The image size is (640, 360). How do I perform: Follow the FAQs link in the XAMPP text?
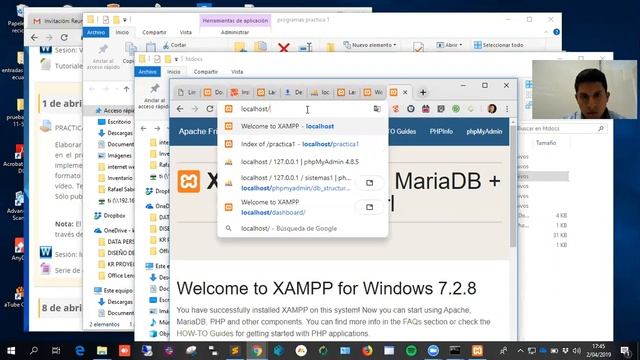point(412,322)
